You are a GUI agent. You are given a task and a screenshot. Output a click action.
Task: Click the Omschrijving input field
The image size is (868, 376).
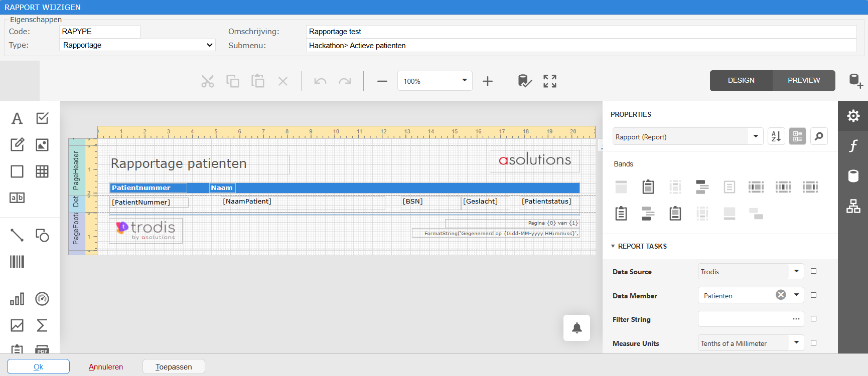(x=581, y=32)
